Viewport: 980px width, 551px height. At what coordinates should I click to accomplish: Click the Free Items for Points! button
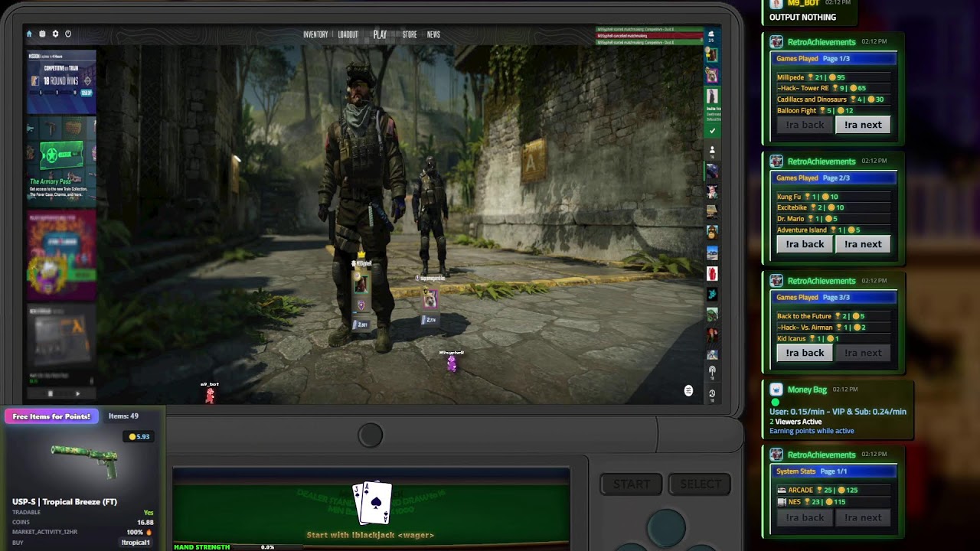click(51, 416)
